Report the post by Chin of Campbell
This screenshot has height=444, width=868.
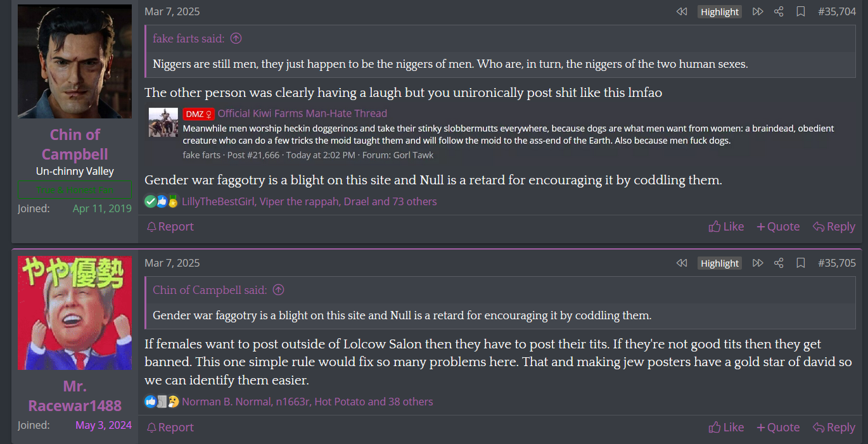point(170,227)
